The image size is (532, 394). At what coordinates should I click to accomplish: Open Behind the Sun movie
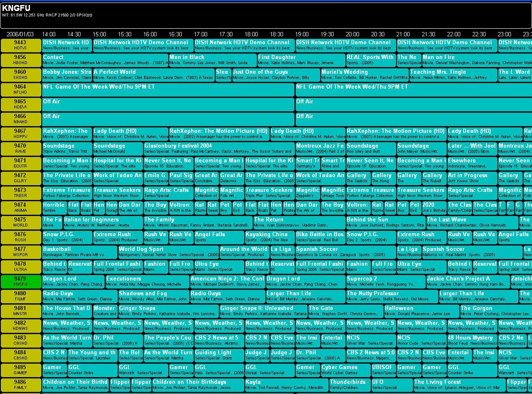pos(386,222)
